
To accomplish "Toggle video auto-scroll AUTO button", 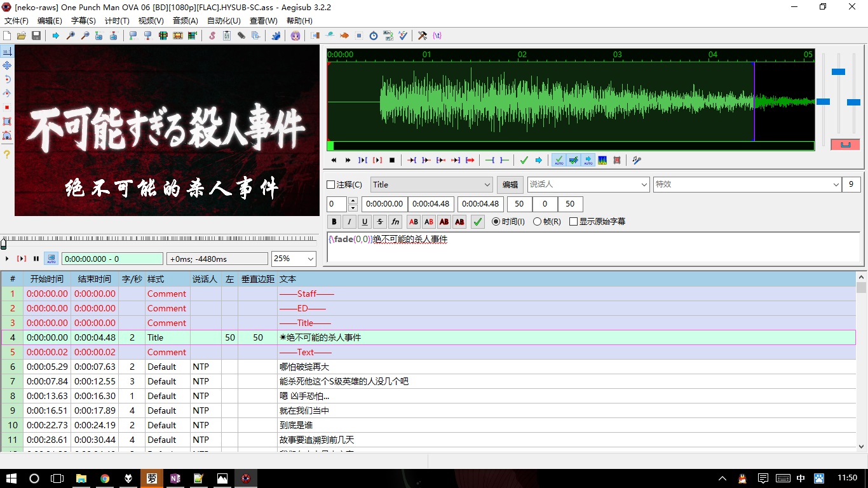I will coord(51,259).
